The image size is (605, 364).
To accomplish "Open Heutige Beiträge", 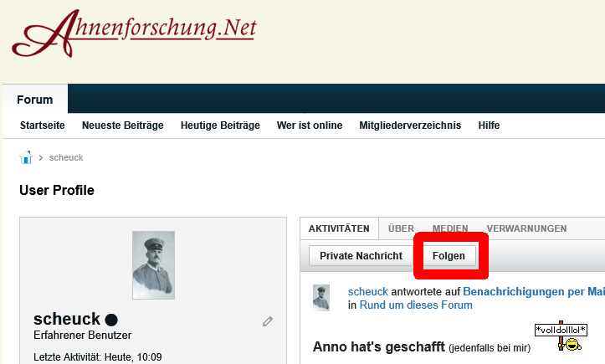I will [x=220, y=125].
